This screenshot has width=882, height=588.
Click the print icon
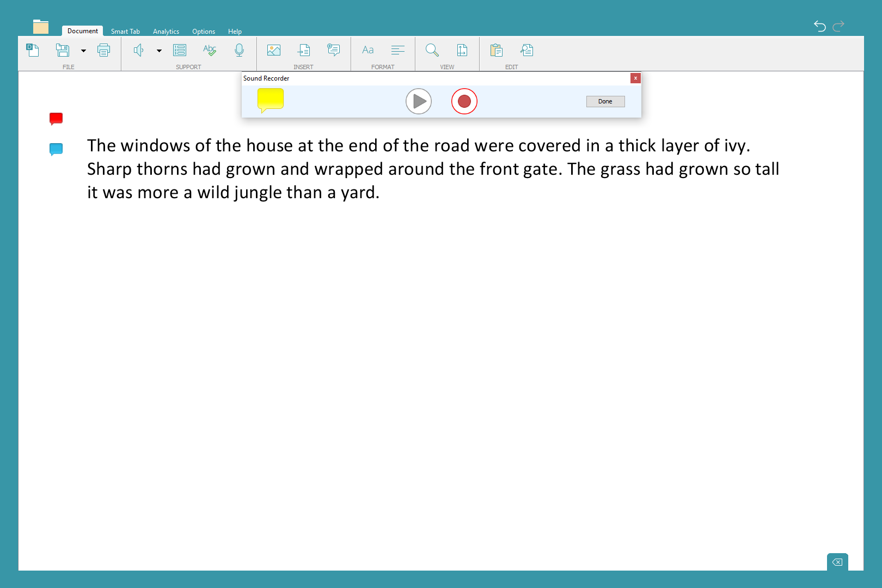(x=103, y=51)
